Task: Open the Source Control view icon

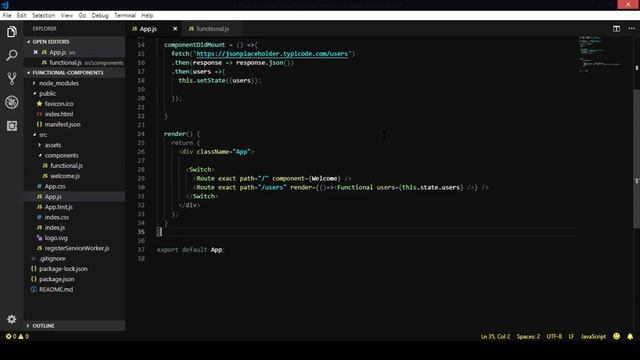Action: click(11, 78)
